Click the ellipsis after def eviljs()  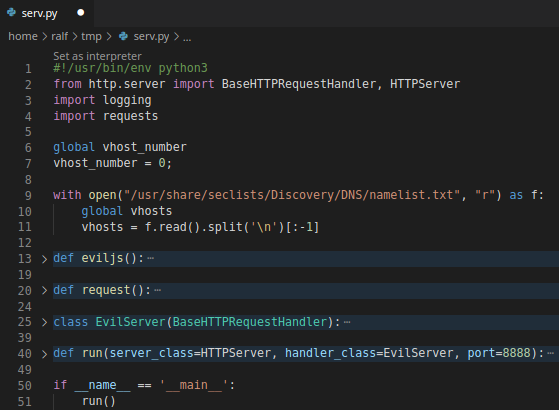coord(150,258)
